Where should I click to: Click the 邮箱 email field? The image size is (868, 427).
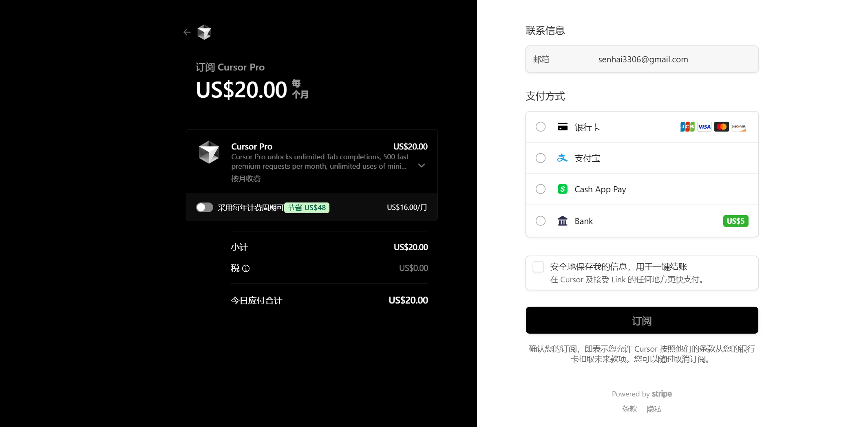[x=642, y=59]
